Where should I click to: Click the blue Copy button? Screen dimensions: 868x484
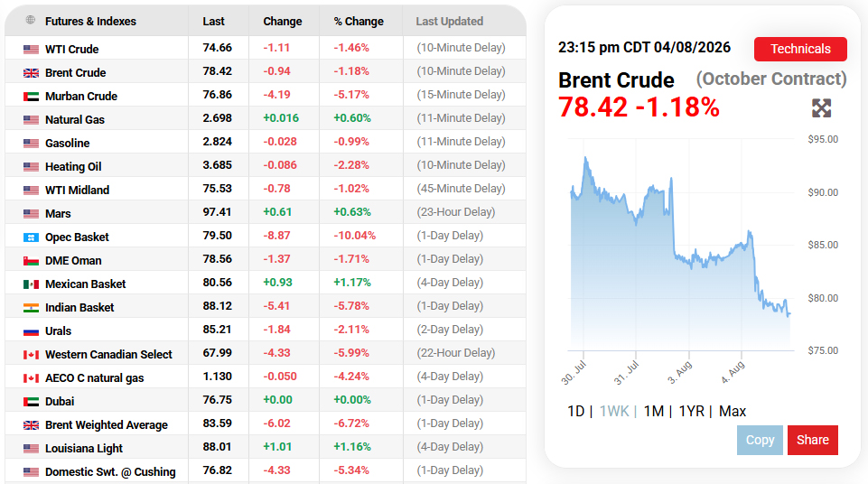pyautogui.click(x=760, y=441)
